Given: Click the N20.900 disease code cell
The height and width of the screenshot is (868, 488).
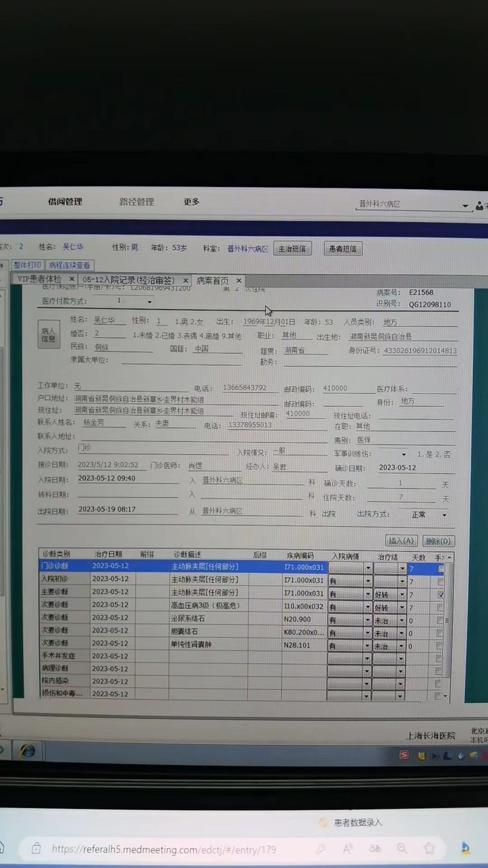Looking at the screenshot, I should coord(305,619).
